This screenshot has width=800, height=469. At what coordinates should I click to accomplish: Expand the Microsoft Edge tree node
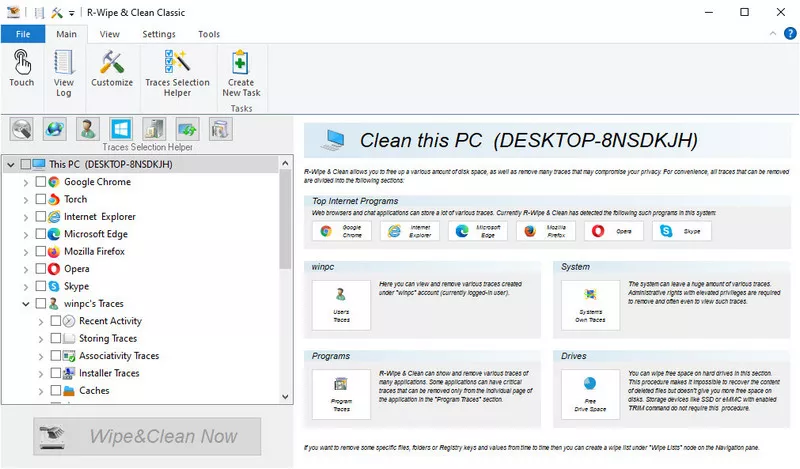coord(26,234)
